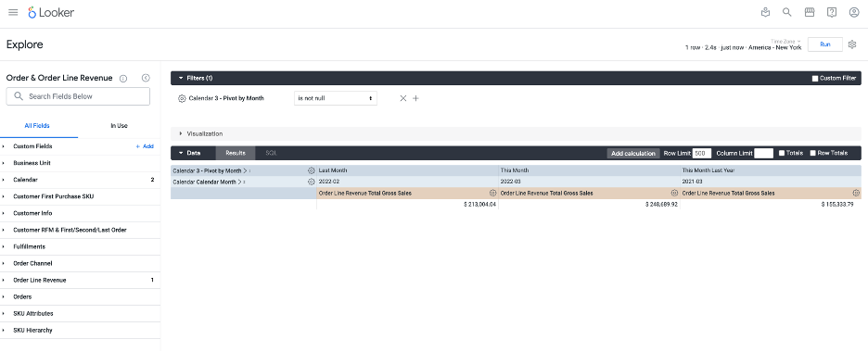Remove the Pivot by Month filter

(403, 98)
